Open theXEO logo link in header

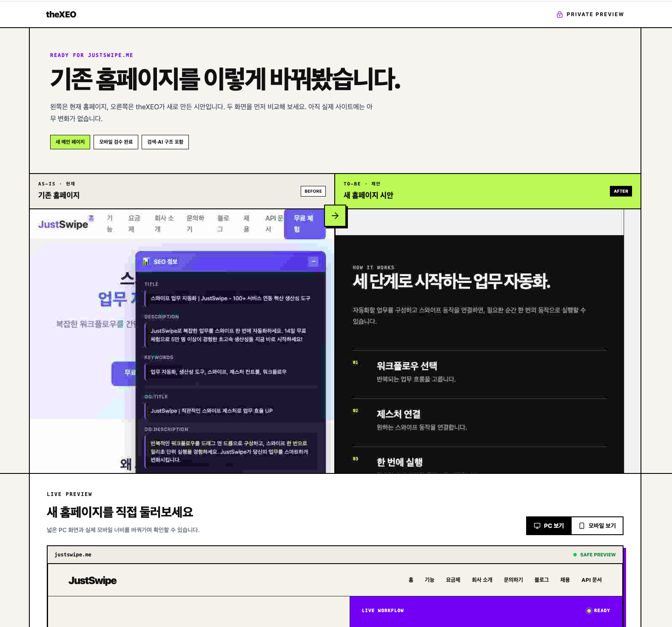61,14
